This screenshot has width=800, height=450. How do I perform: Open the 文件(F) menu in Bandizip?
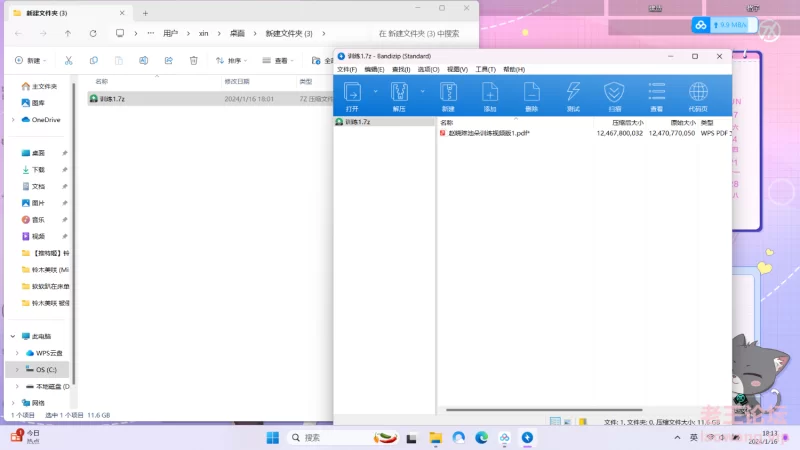[347, 70]
